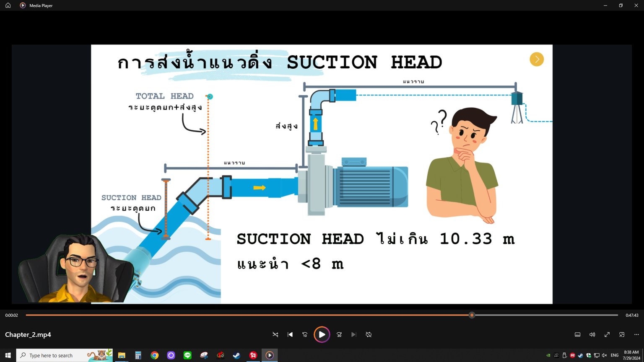Unmute system volume in the tray

coord(604,355)
